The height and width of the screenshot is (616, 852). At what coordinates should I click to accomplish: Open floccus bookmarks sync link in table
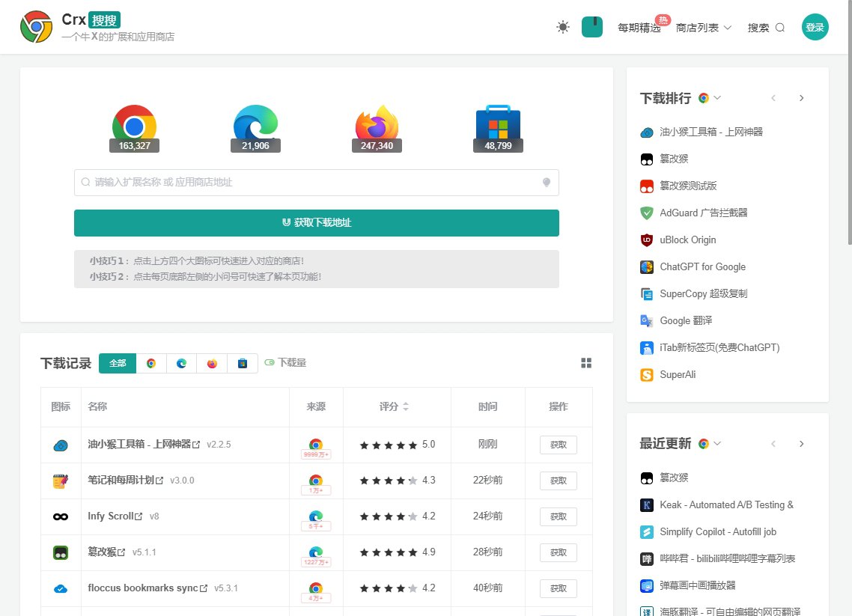point(147,588)
